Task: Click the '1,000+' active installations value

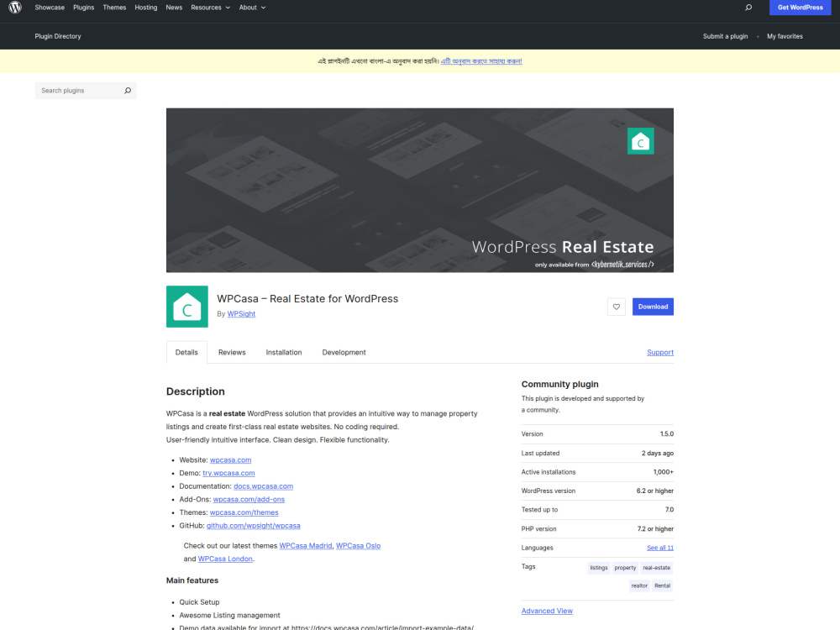Action: (664, 472)
